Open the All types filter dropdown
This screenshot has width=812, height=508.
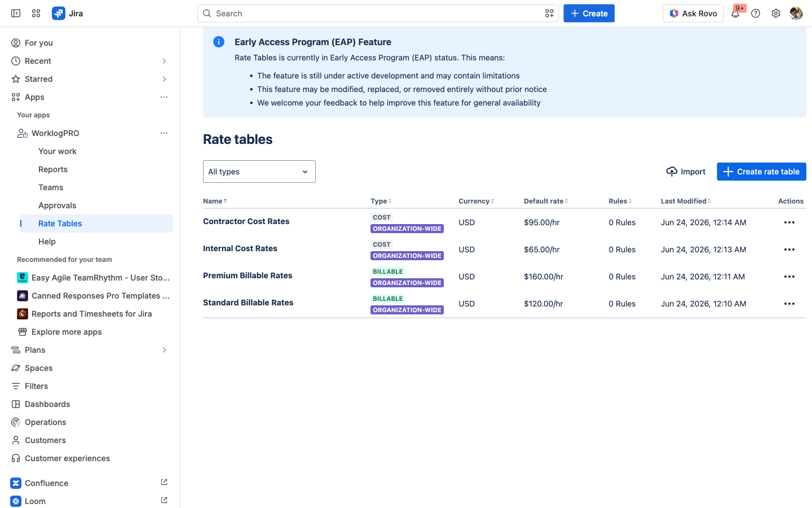(x=259, y=172)
